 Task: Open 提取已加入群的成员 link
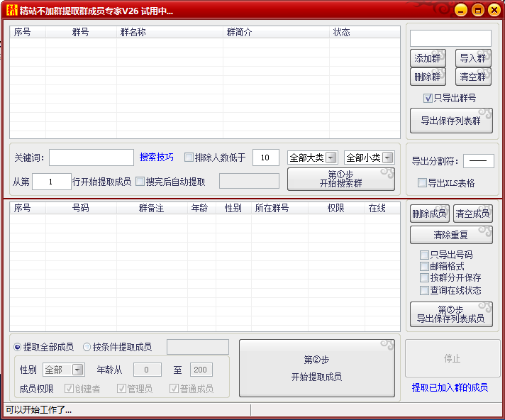pos(450,387)
